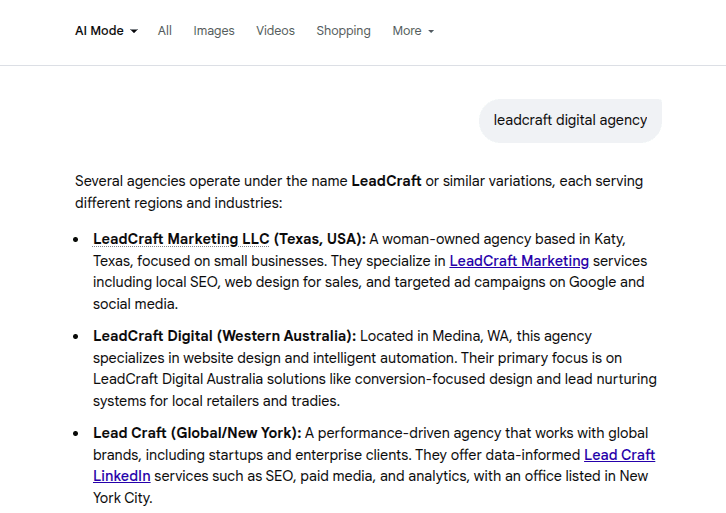Open the Videos search tab
This screenshot has height=513, width=726.
click(275, 31)
